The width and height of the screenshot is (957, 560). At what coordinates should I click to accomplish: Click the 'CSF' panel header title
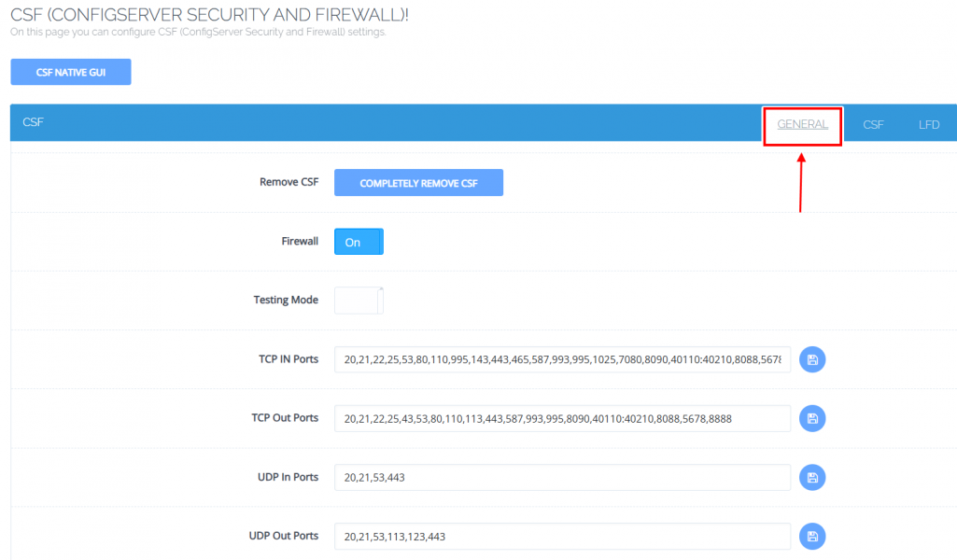coord(33,122)
